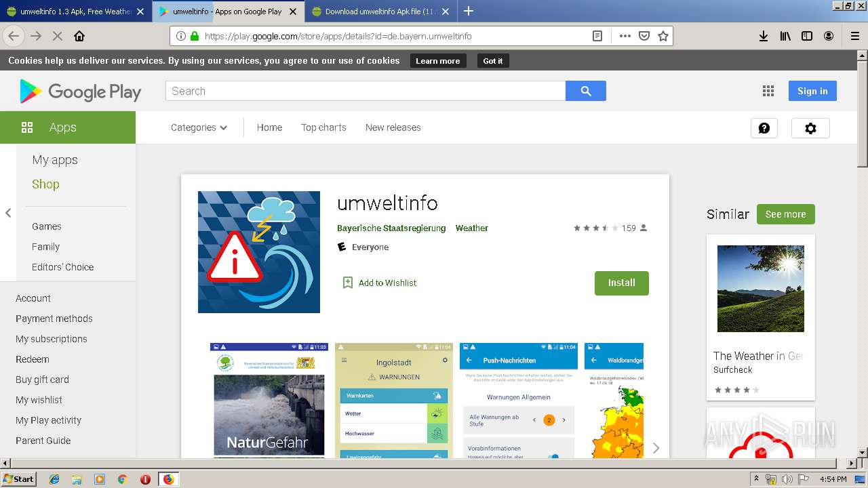Open developer Bayerische Staatsregierung
868x488 pixels.
point(391,228)
